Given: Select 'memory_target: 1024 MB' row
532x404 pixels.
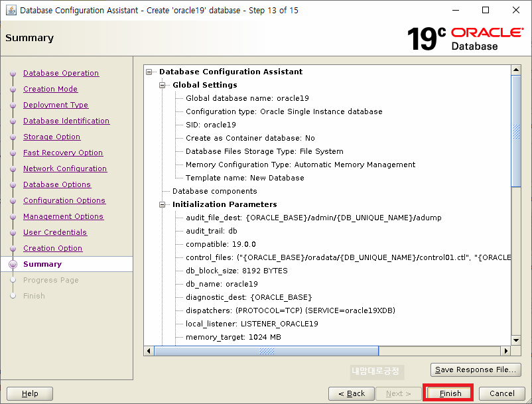Looking at the screenshot, I should coord(233,337).
